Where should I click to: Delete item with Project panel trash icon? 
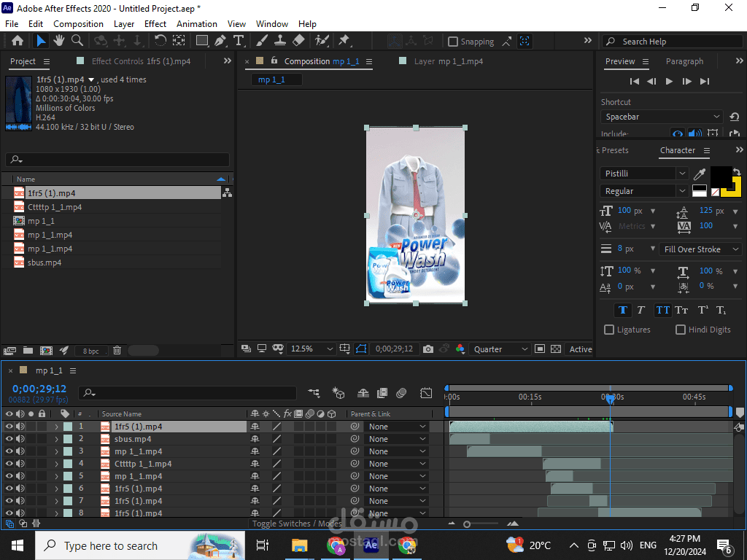(117, 351)
